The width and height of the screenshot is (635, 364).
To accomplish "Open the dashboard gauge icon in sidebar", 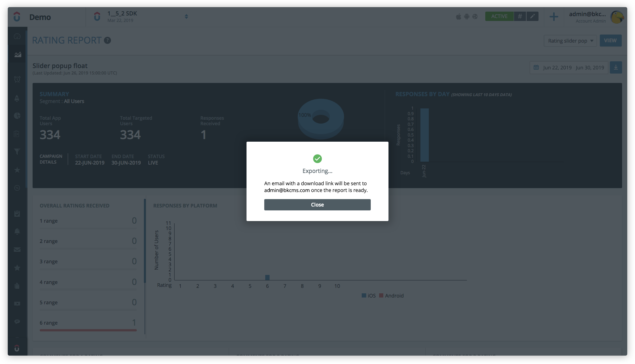I will (17, 36).
